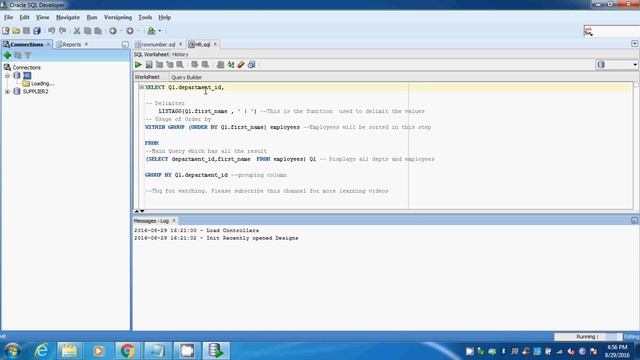Collapse the HR connection tree node
This screenshot has height=360, width=640.
click(7, 76)
